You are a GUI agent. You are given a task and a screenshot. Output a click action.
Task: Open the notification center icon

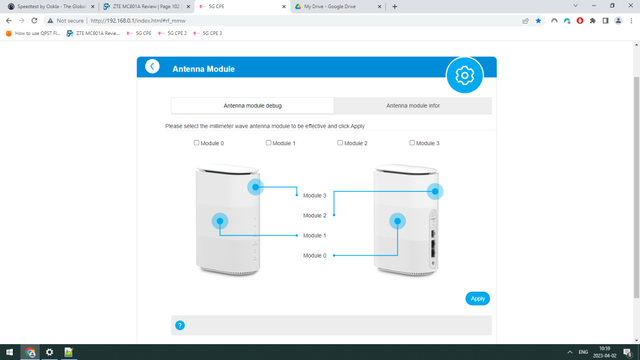pyautogui.click(x=628, y=352)
